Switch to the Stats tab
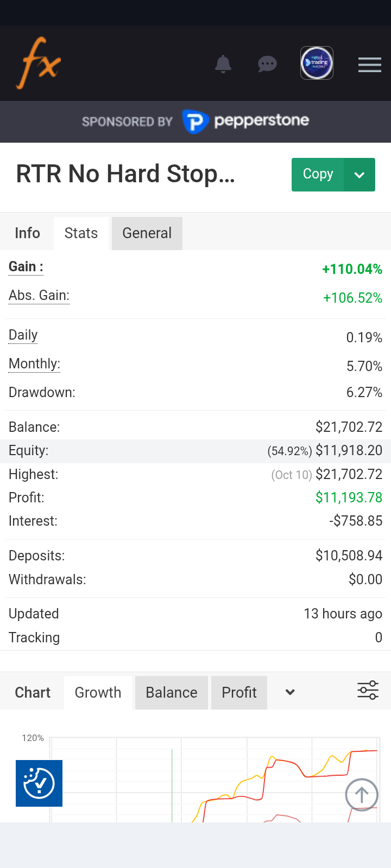391x868 pixels. click(81, 233)
